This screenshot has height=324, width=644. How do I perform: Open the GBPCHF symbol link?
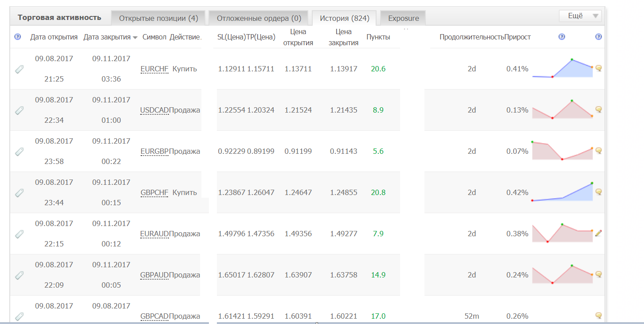click(x=154, y=193)
